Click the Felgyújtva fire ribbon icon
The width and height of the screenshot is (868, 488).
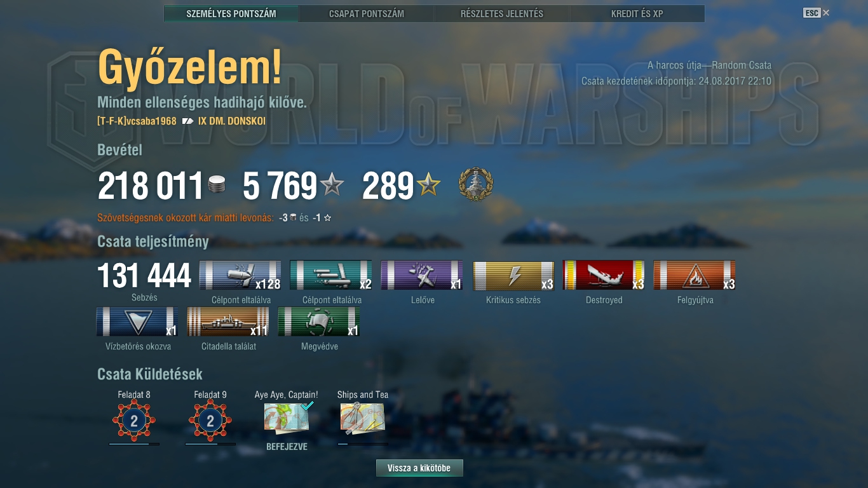(x=695, y=276)
